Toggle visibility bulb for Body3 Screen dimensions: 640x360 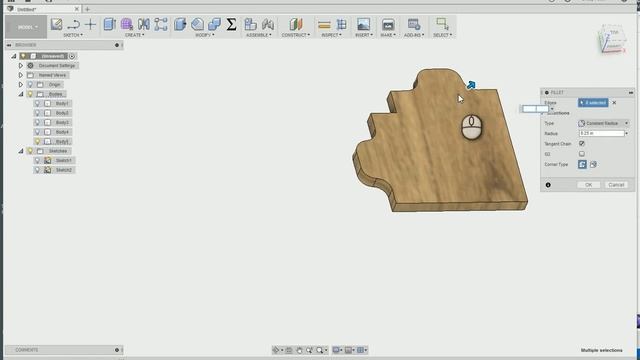[x=38, y=122]
